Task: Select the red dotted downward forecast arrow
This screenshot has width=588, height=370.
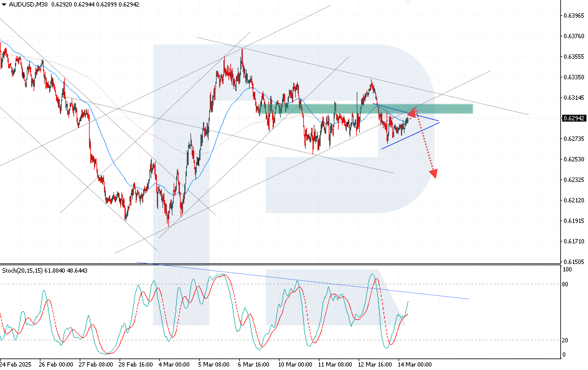Action: click(426, 143)
